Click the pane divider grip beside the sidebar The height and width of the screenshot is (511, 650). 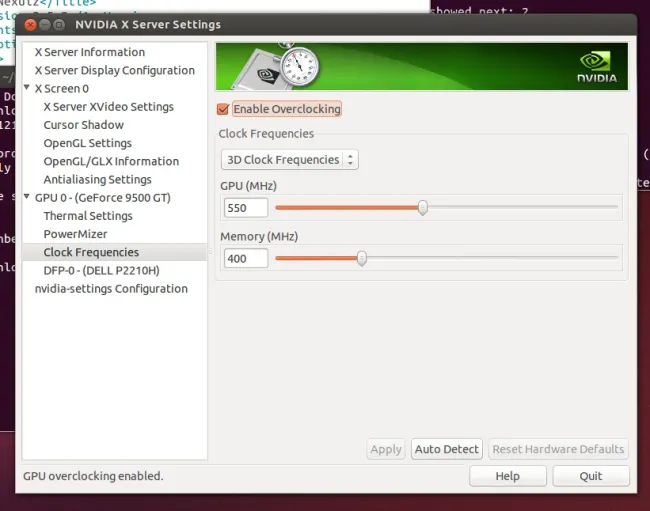click(210, 251)
